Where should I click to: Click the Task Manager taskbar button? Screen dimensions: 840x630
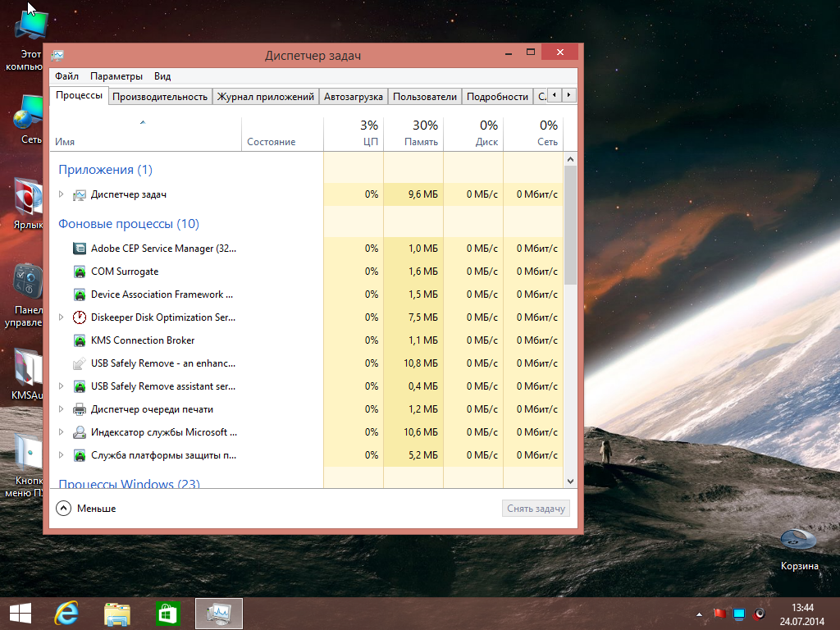219,614
